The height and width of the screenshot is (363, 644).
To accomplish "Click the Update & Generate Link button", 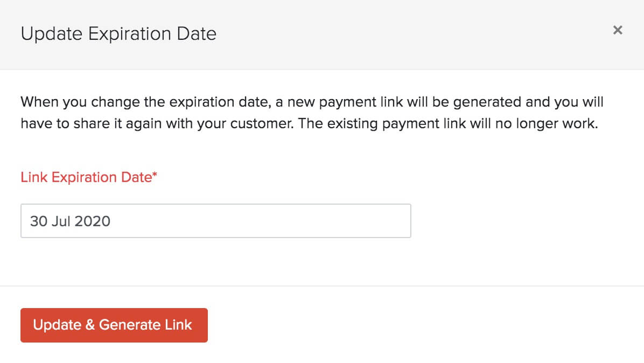I will pos(114,325).
